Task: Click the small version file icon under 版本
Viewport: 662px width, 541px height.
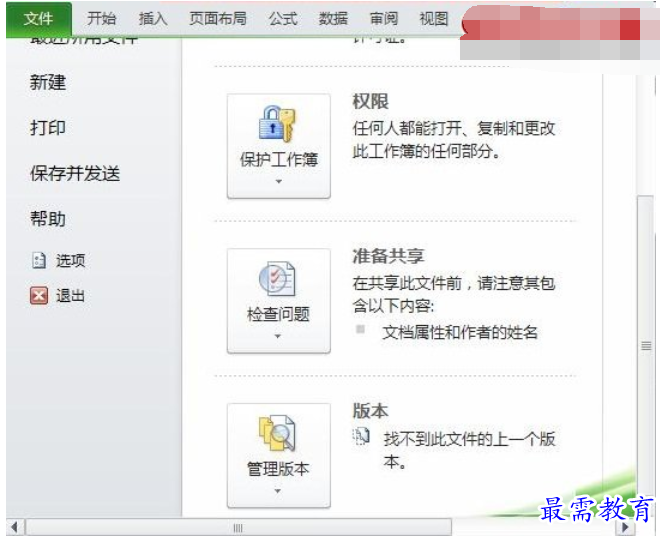Action: point(361,437)
